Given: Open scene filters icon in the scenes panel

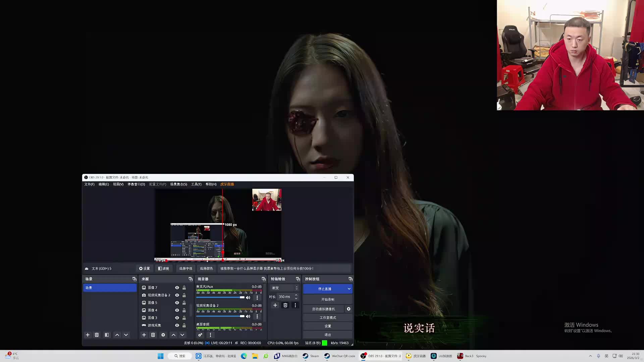Looking at the screenshot, I should click(107, 335).
